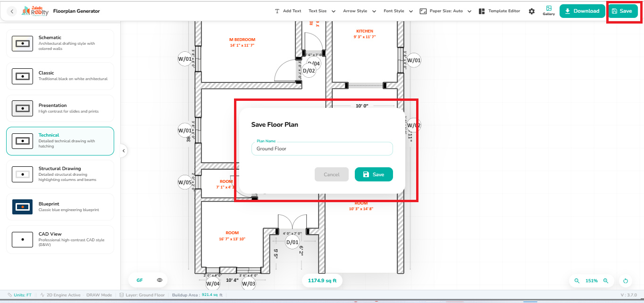Viewport: 644px width, 303px height.
Task: Click DRAW Mode in status bar
Action: [x=99, y=295]
